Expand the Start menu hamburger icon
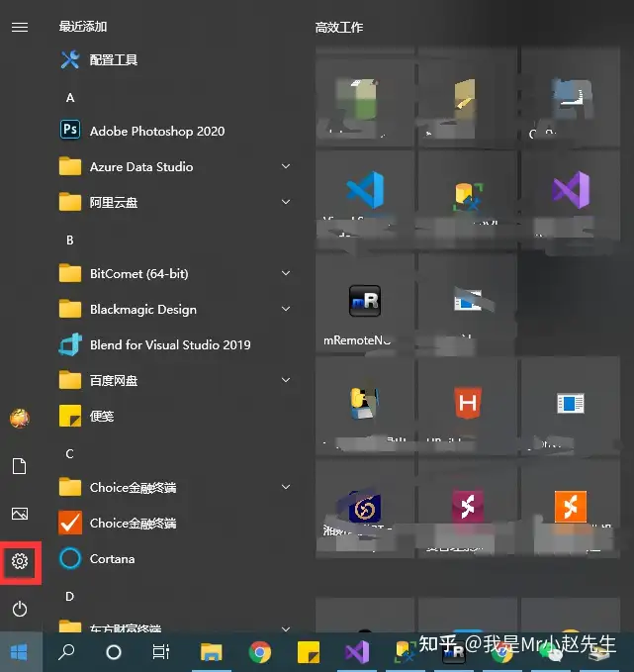The height and width of the screenshot is (672, 634). [x=20, y=28]
